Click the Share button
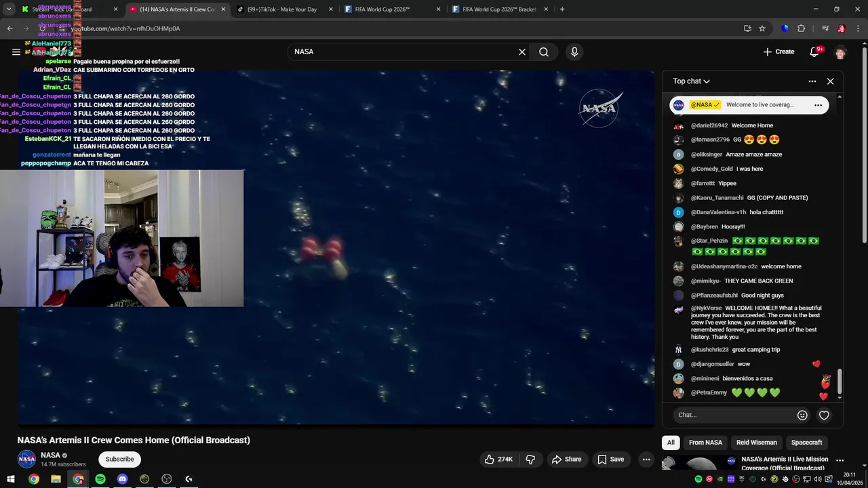 pos(566,459)
